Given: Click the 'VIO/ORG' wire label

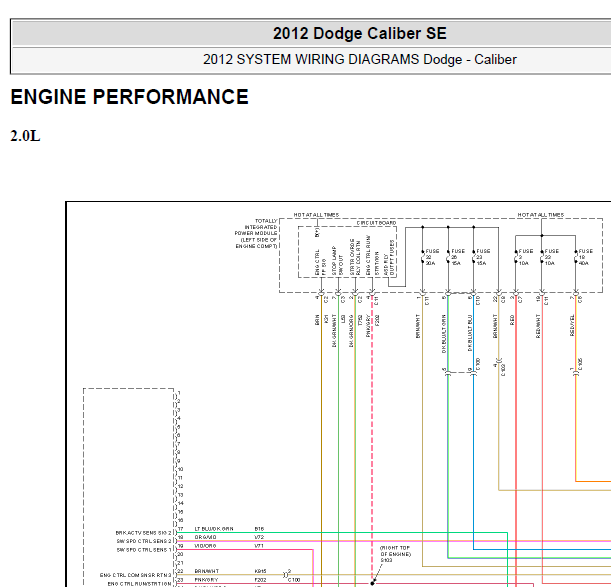Looking at the screenshot, I should (205, 546).
